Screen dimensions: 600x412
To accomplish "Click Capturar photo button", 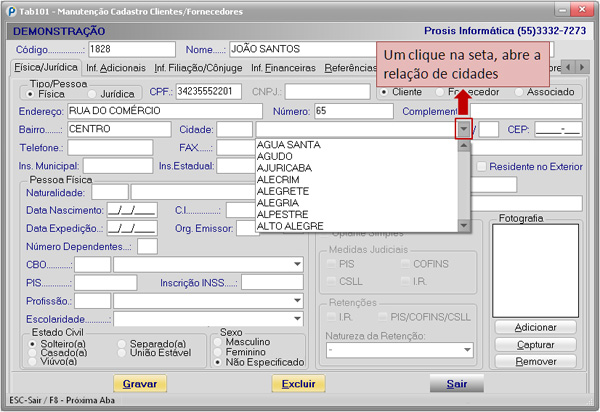I will pyautogui.click(x=535, y=345).
